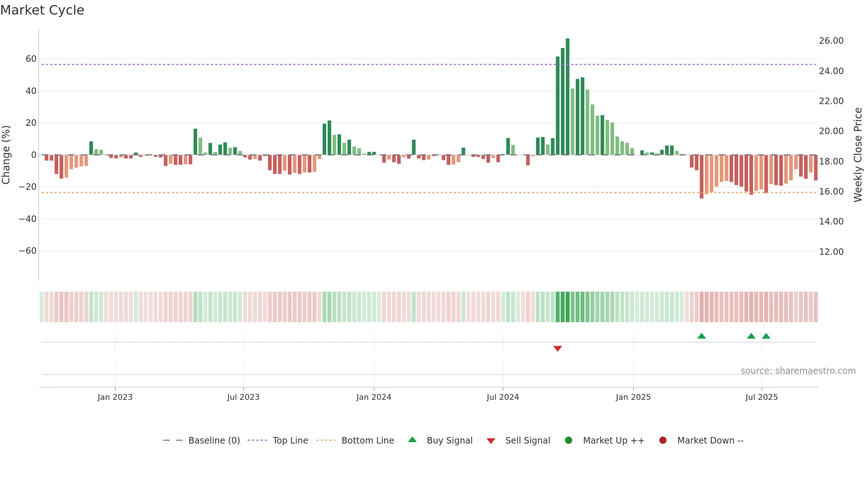Click the Jul 2023 axis label

[243, 397]
